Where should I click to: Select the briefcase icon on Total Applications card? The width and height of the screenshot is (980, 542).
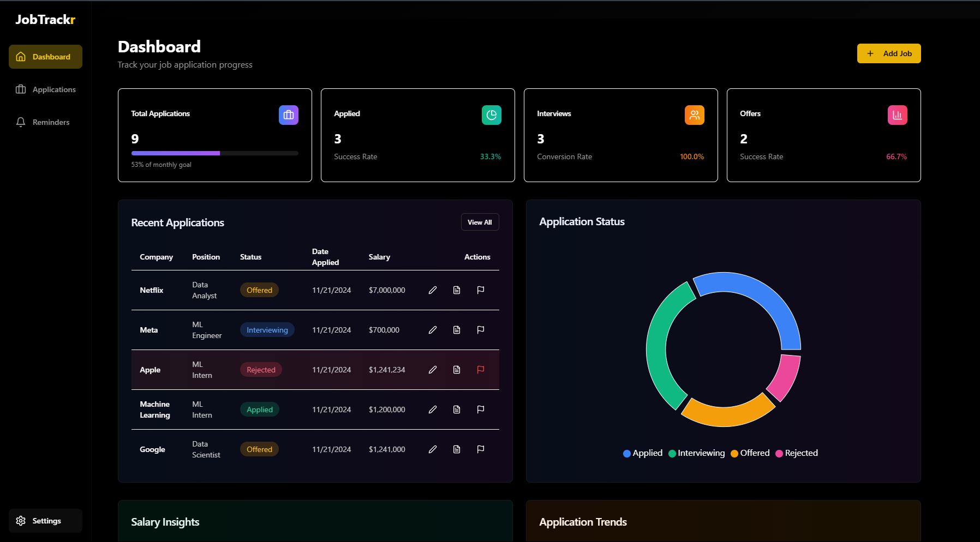[x=288, y=115]
